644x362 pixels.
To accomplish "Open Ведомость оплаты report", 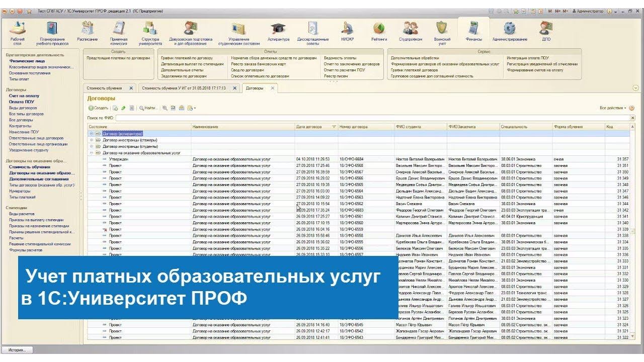I will (340, 58).
